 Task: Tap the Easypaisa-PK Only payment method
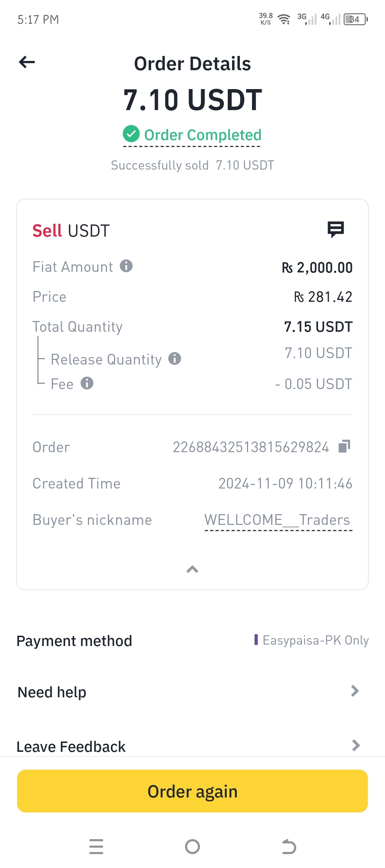(x=312, y=640)
